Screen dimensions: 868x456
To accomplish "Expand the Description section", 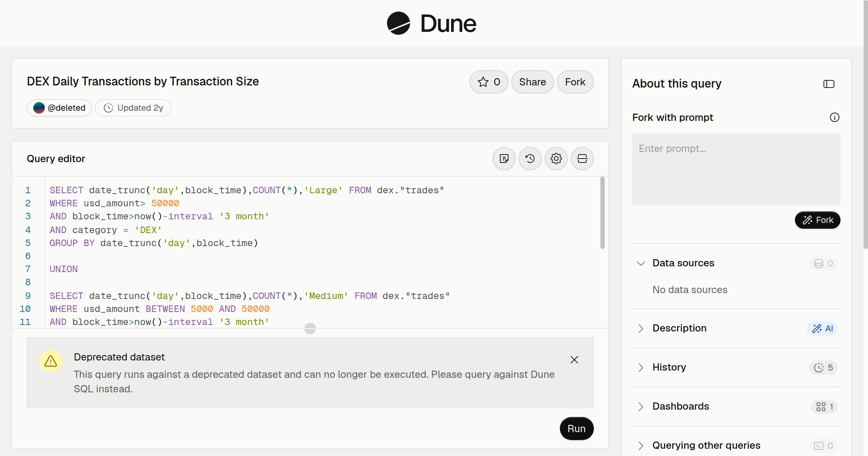I will pyautogui.click(x=641, y=328).
